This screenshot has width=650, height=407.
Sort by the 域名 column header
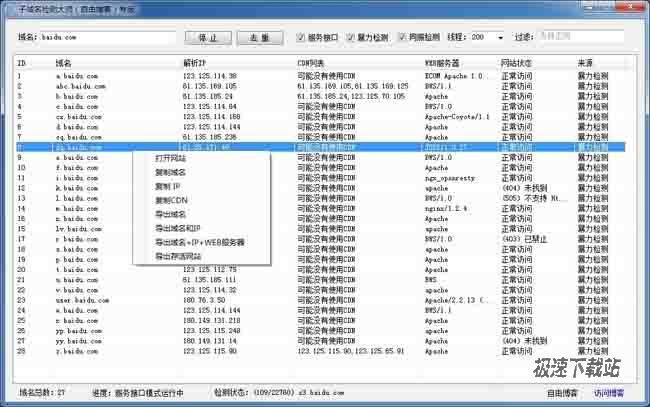[63, 63]
